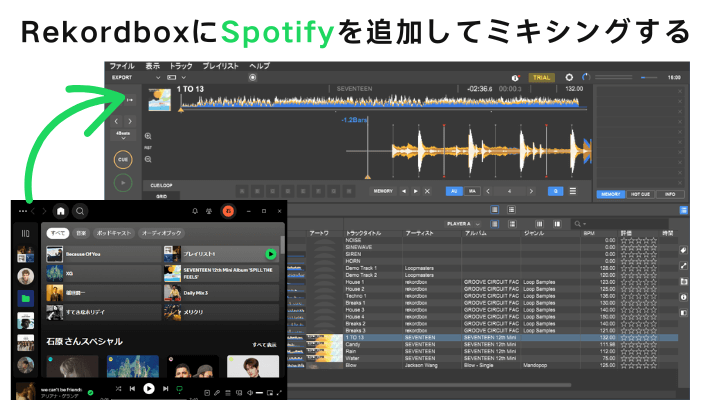Toggle the AU auto loop mode button
Viewport: 711px width, 400px height.
click(x=454, y=191)
